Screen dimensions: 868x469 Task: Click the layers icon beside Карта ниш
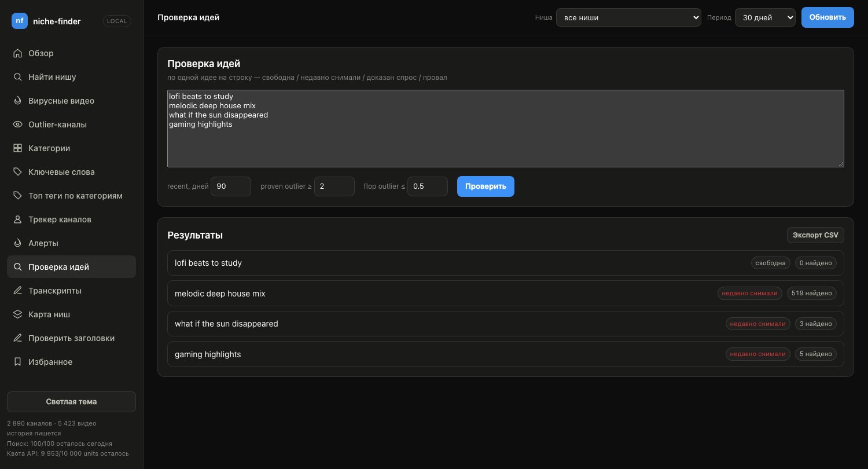tap(18, 314)
